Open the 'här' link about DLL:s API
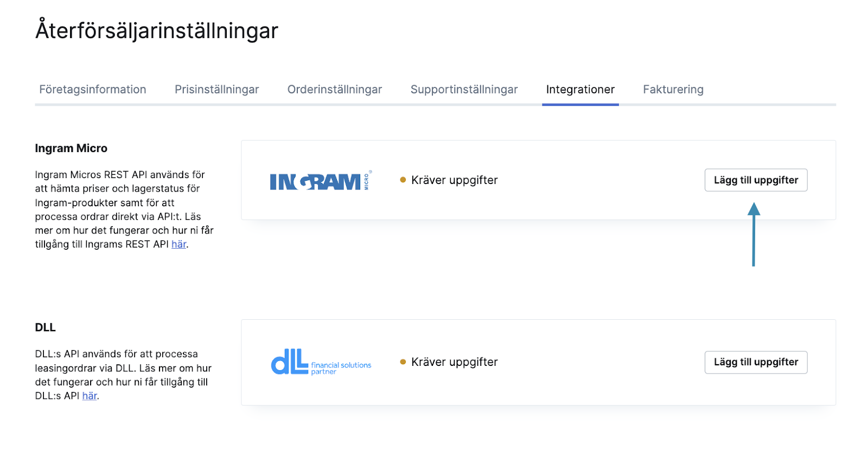Viewport: 868px width, 456px height. (x=90, y=396)
